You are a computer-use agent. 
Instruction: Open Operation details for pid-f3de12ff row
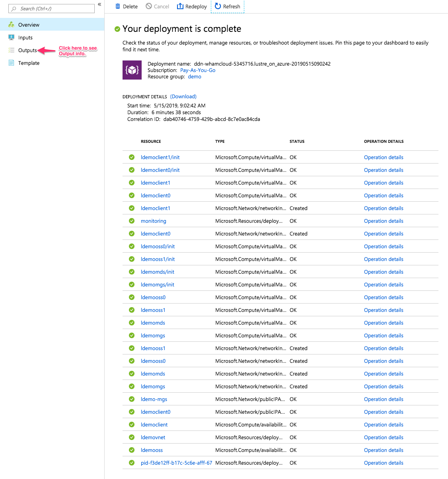(x=384, y=463)
